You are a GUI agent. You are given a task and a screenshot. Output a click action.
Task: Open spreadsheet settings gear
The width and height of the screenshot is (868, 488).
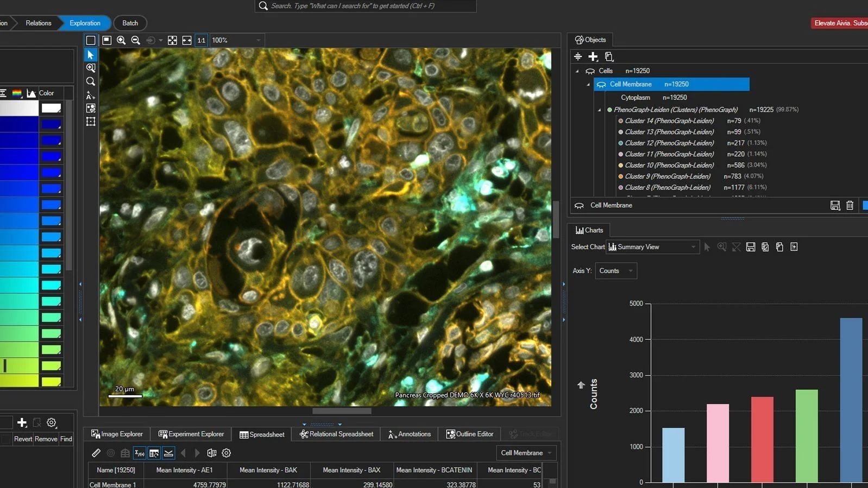(x=227, y=453)
